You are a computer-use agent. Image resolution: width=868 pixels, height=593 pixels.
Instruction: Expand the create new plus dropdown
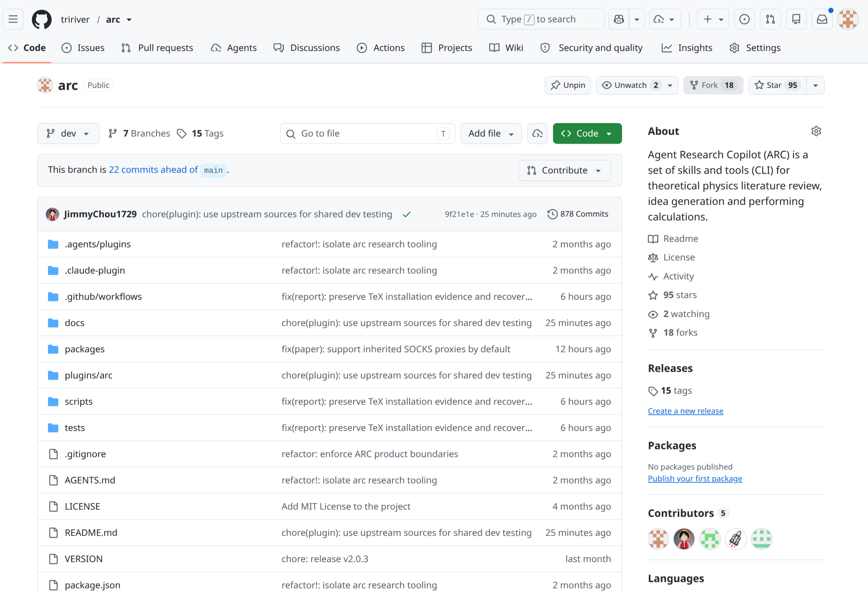pyautogui.click(x=713, y=19)
